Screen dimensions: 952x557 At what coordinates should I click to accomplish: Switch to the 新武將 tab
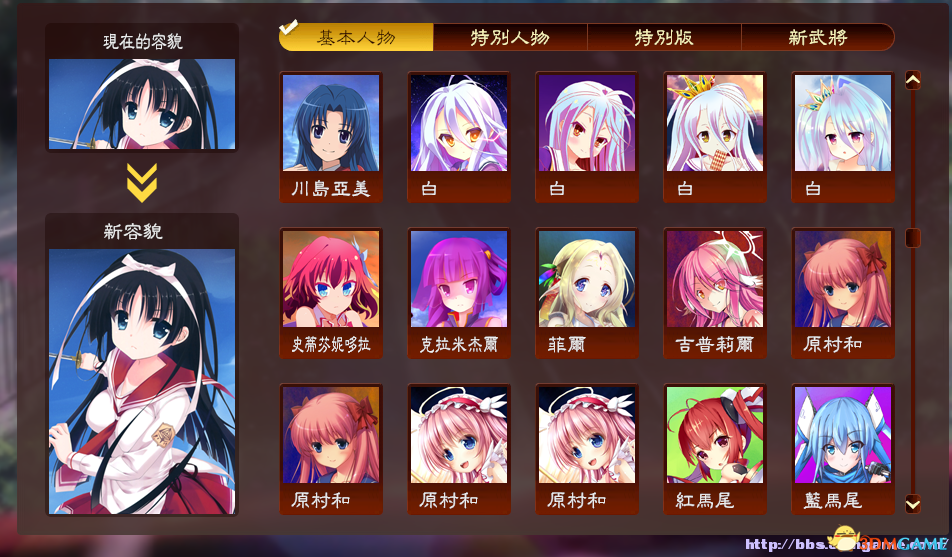[x=817, y=38]
